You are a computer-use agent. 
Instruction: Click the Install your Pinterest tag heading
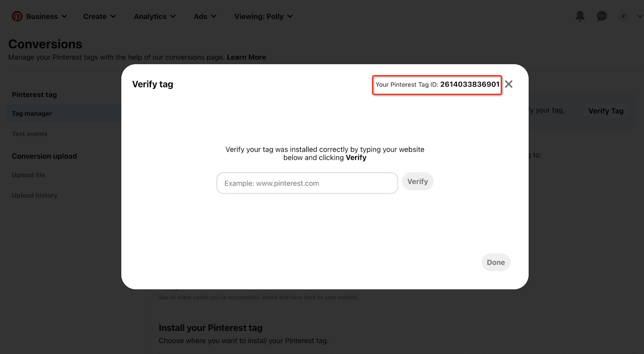pos(211,328)
